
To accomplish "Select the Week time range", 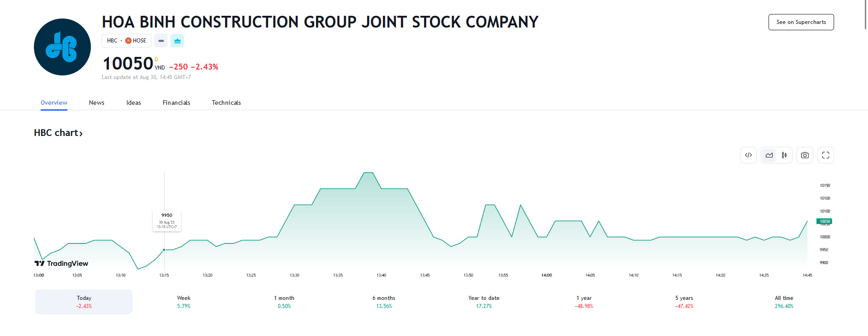I will (184, 302).
